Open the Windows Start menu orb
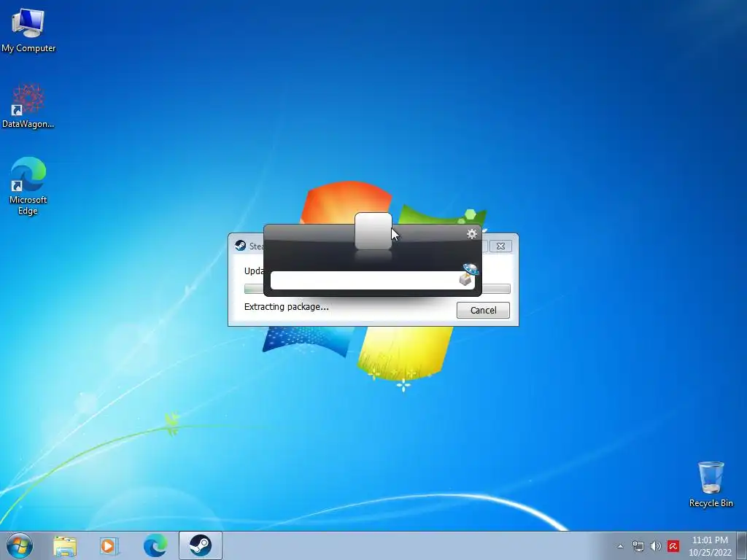 [20, 545]
